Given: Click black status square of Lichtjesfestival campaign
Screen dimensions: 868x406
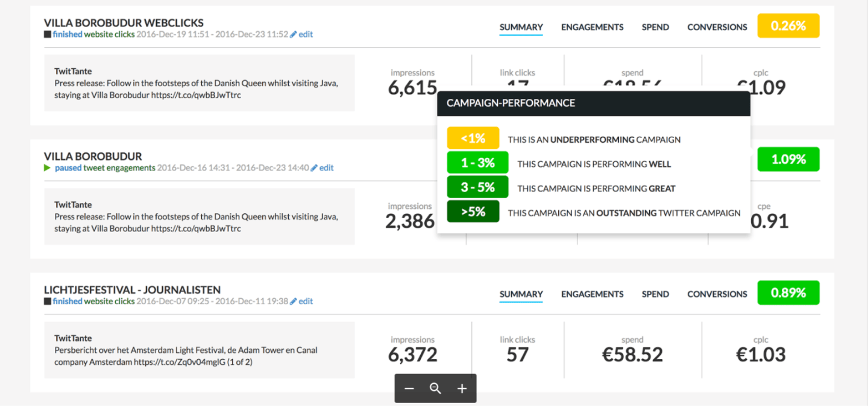Looking at the screenshot, I should 48,302.
